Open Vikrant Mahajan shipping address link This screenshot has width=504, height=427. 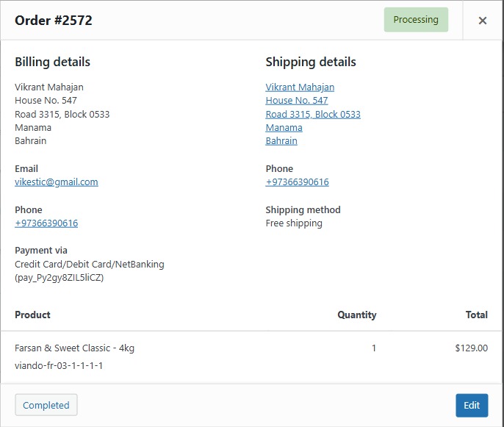point(300,87)
